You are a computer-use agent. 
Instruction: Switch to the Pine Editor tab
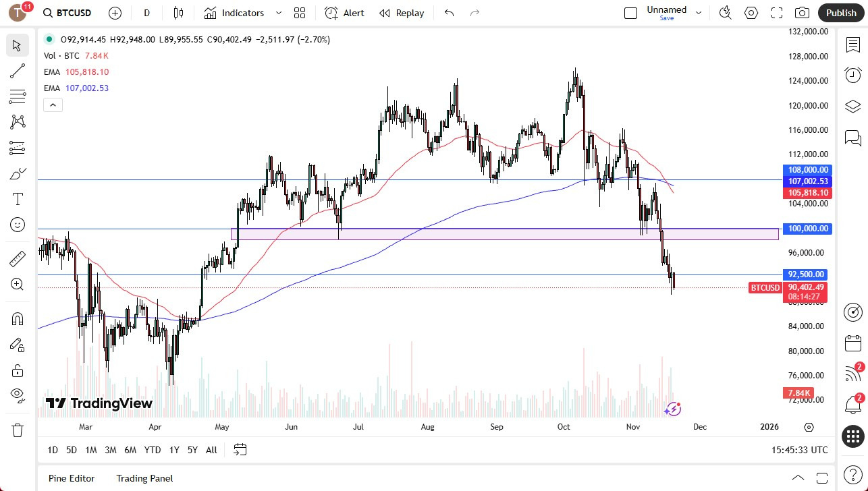click(x=71, y=478)
